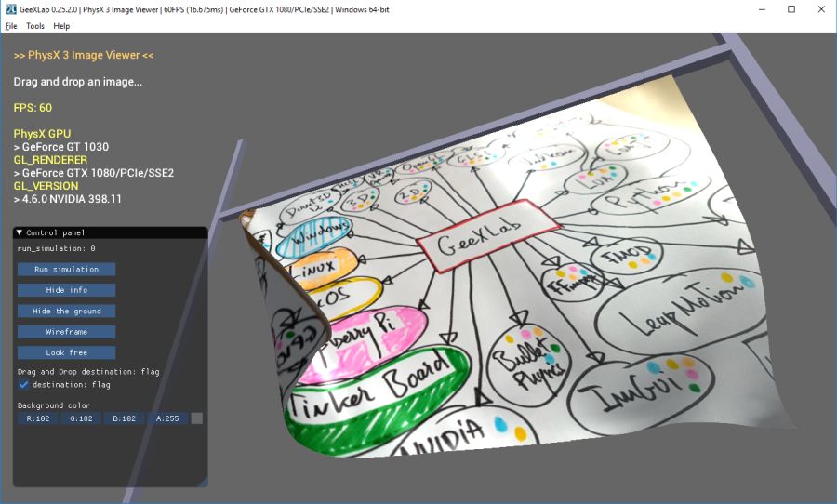This screenshot has width=837, height=504.
Task: Click '>> PhysX 3 Image Viewer <<' heading
Action: click(x=84, y=55)
